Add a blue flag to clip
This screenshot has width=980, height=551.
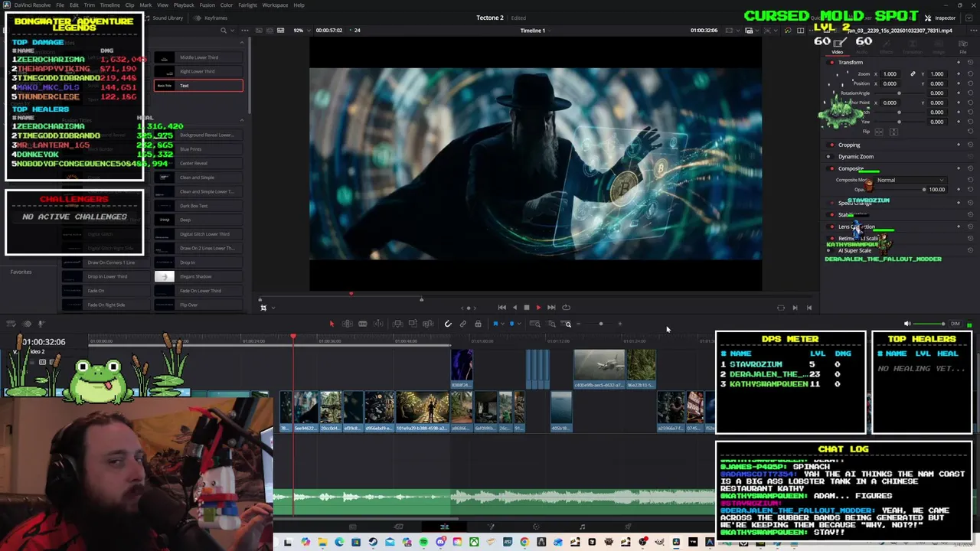[495, 324]
